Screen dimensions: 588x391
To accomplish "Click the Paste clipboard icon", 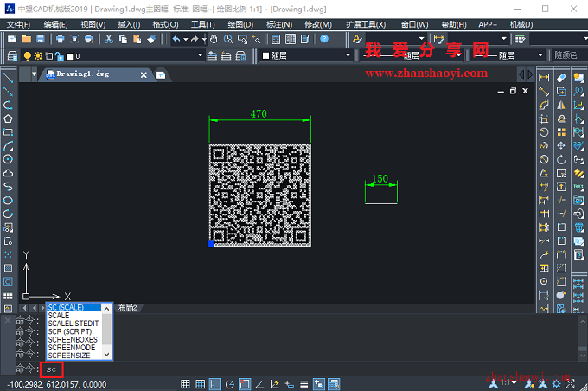I will [x=137, y=39].
